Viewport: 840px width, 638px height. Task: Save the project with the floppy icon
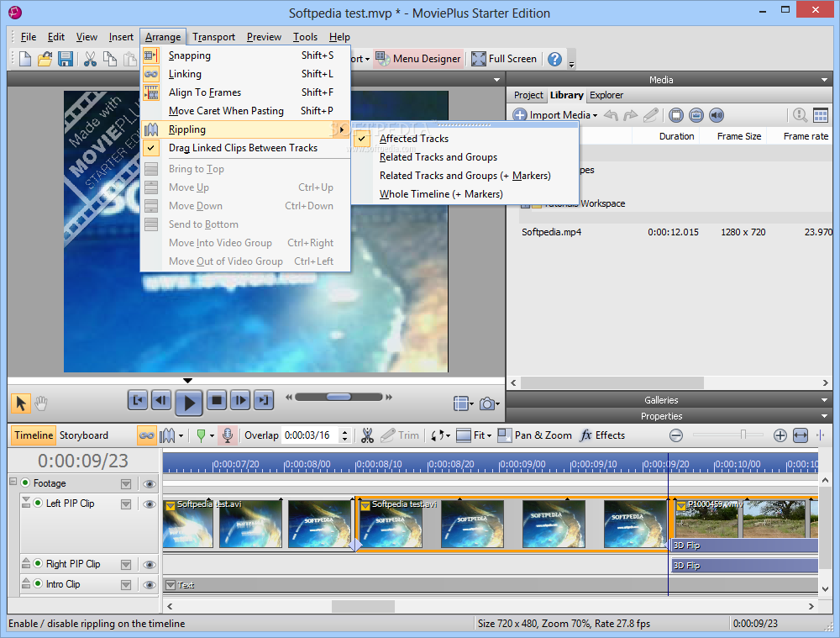click(66, 59)
